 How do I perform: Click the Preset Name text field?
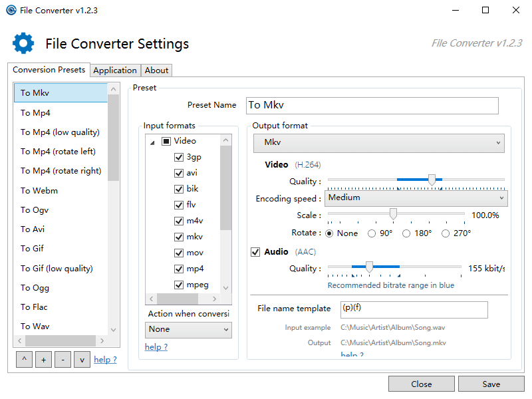(x=372, y=105)
